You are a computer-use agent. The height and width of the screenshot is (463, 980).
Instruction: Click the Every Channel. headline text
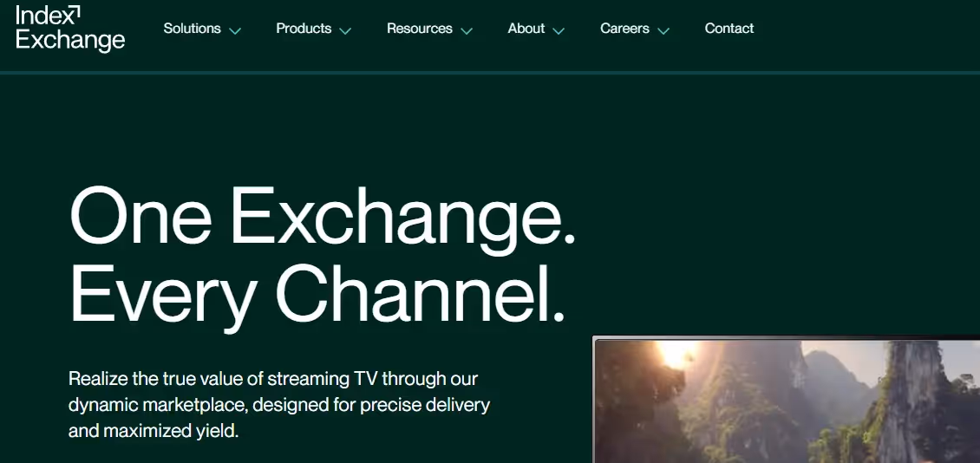pyautogui.click(x=317, y=296)
